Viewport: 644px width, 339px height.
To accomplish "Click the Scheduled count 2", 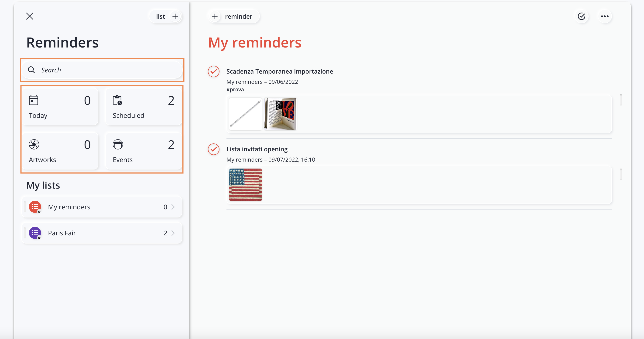I will (171, 101).
